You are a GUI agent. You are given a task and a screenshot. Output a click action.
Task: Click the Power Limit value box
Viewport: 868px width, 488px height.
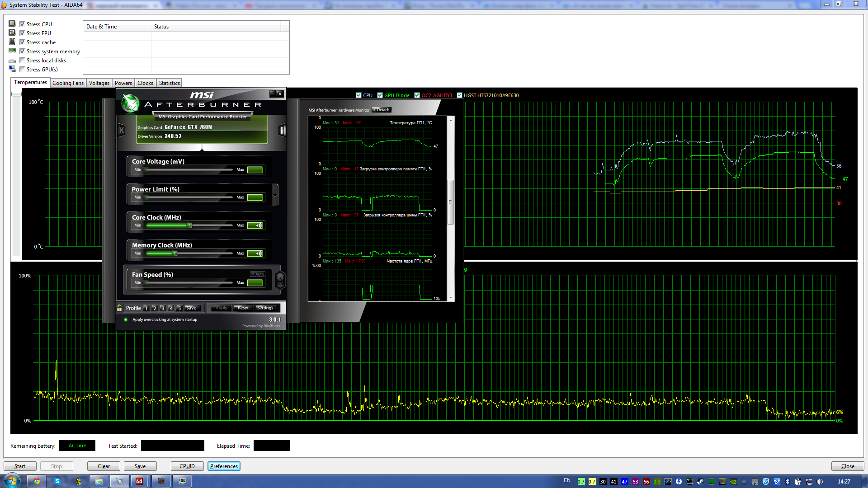click(x=255, y=197)
